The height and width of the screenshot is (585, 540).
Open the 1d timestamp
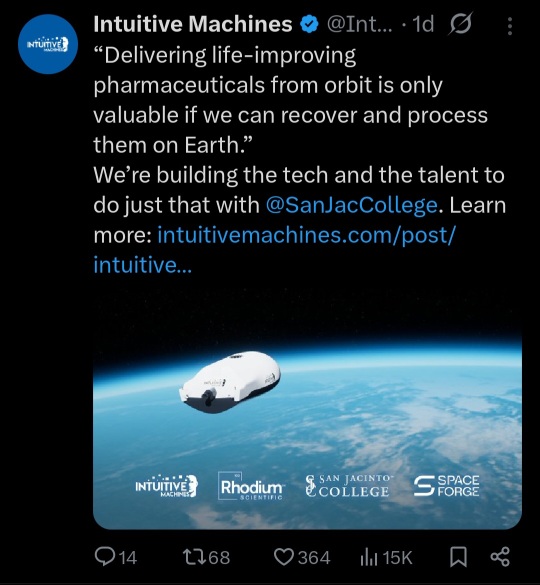tap(424, 24)
